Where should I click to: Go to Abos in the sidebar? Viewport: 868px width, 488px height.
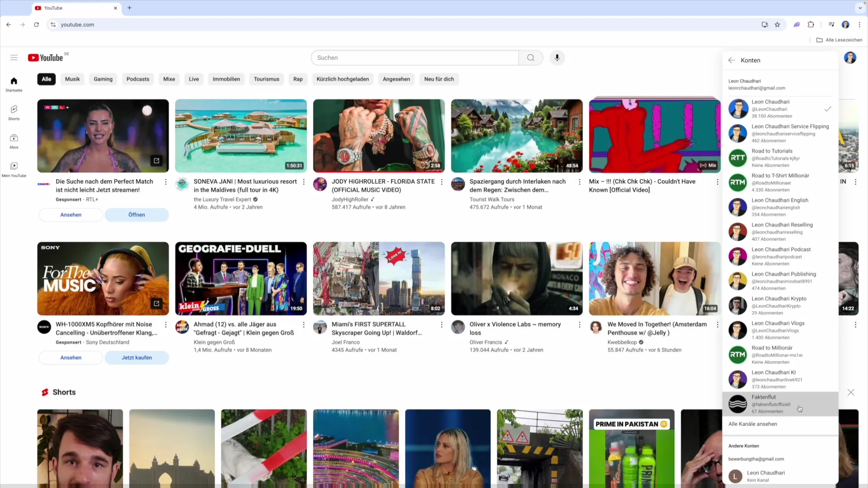click(x=14, y=141)
